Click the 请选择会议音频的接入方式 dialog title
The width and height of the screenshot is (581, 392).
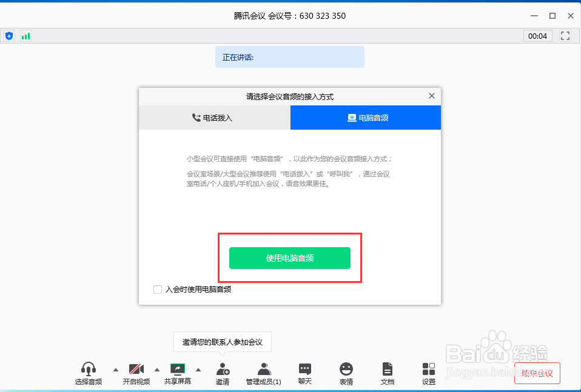pos(290,96)
